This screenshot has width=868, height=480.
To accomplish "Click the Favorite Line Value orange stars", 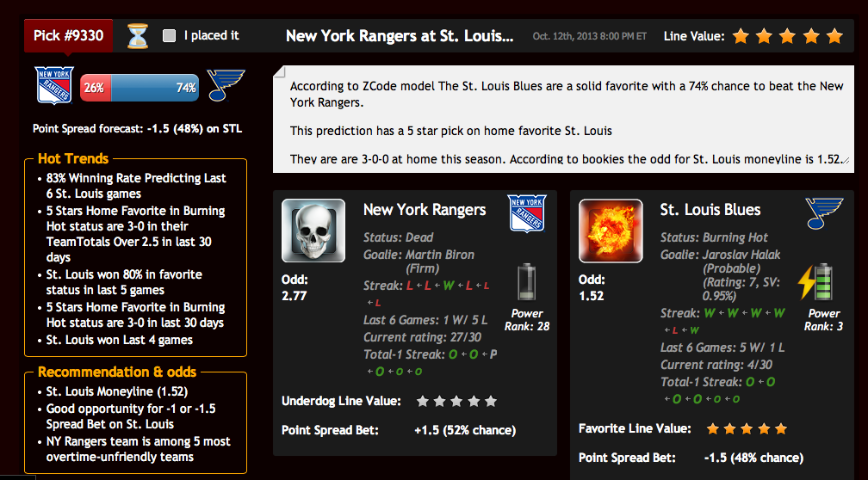I will (x=747, y=428).
